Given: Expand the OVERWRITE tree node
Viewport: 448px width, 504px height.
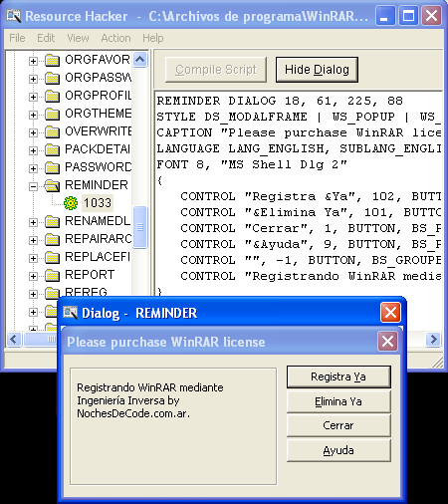Looking at the screenshot, I should pos(33,132).
